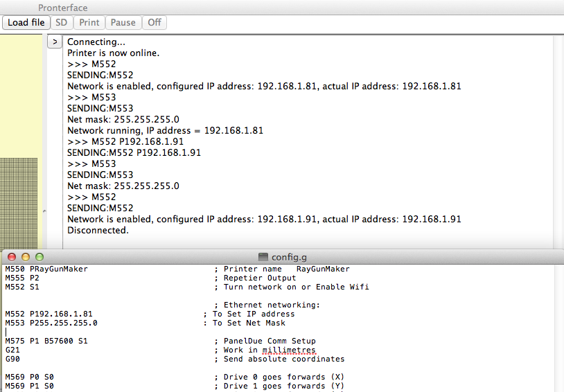Image resolution: width=564 pixels, height=392 pixels.
Task: Click the config.g document icon in title bar
Action: point(263,256)
